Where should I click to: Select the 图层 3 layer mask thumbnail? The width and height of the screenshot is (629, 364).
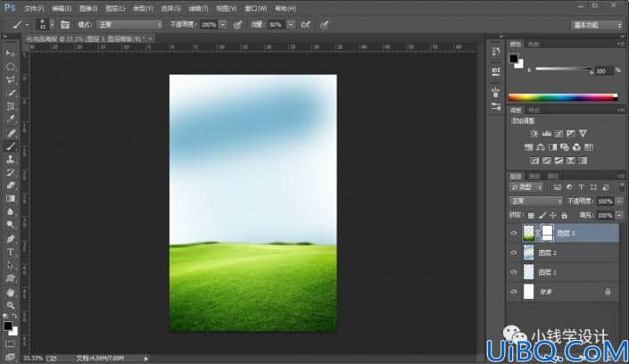point(548,233)
